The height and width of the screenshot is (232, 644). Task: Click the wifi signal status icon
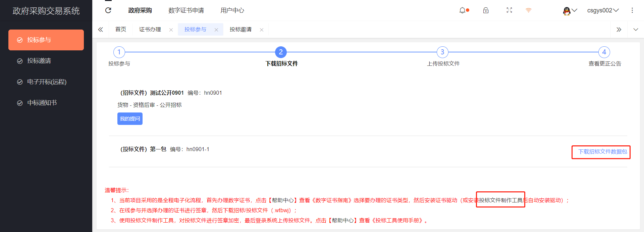pyautogui.click(x=528, y=10)
